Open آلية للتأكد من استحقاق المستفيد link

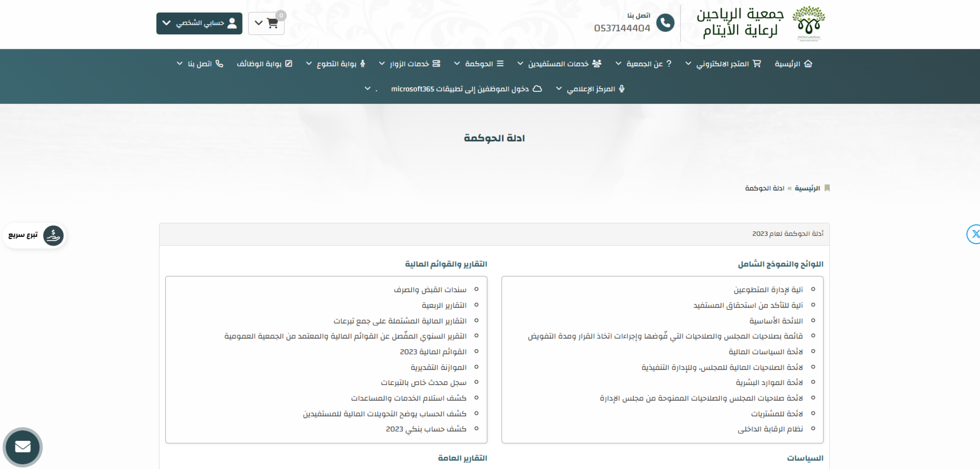748,305
